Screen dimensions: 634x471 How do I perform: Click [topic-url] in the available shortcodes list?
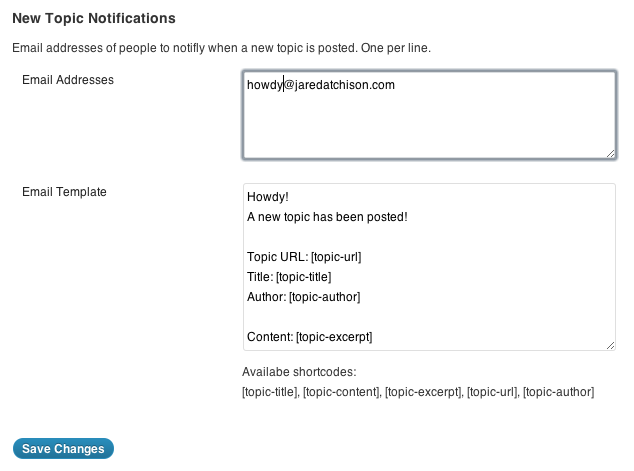click(x=492, y=392)
